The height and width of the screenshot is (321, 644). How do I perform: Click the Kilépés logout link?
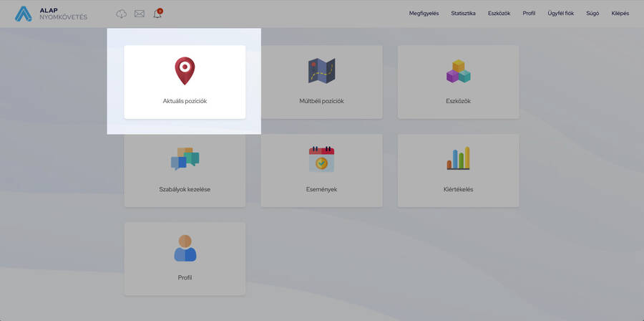[x=620, y=14]
